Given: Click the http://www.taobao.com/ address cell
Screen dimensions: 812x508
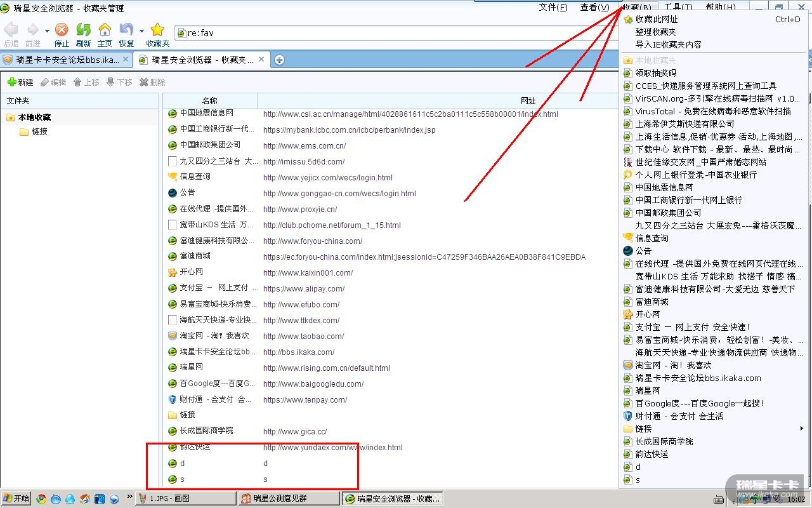Looking at the screenshot, I should (x=303, y=337).
